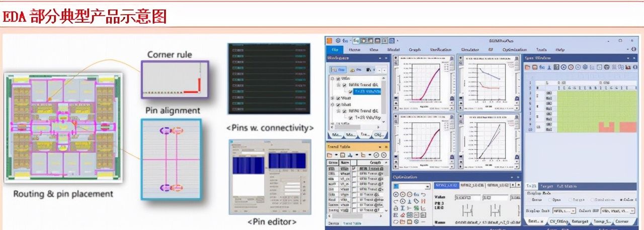Click the padlock icon in Optimization tool grid
Screen dimensions: 644x230
(x=396, y=208)
